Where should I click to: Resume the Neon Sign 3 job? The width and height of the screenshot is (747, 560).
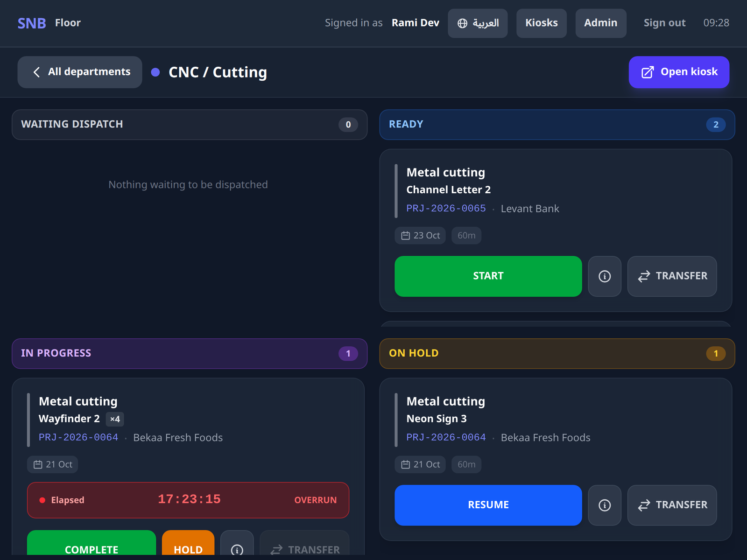[488, 505]
